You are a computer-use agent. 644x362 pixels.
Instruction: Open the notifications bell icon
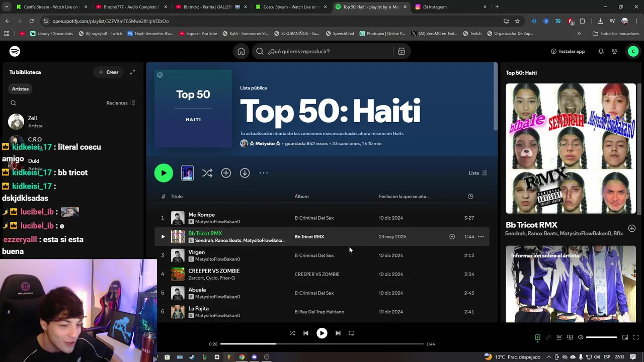click(601, 51)
